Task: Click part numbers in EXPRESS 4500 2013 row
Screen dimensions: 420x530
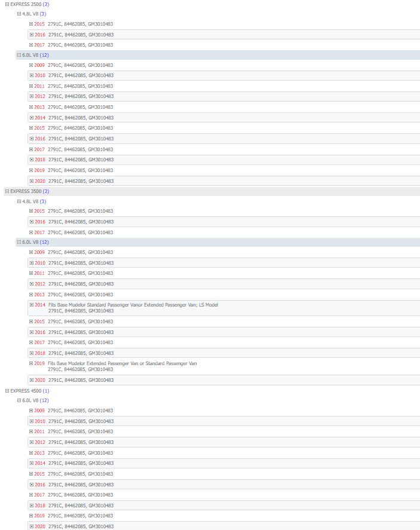Action: pos(81,453)
